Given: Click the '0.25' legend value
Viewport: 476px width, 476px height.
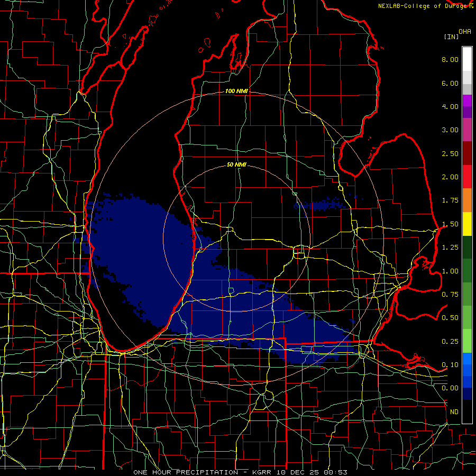Looking at the screenshot, I should [x=450, y=342].
